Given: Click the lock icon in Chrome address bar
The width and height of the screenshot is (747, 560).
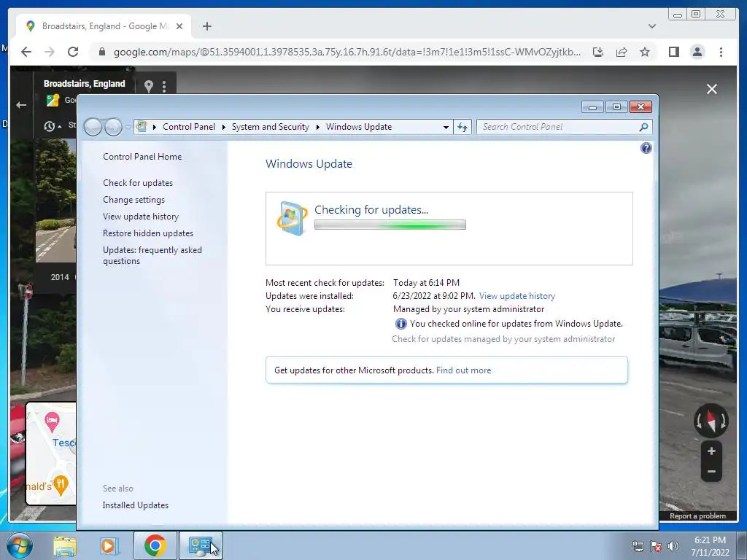Looking at the screenshot, I should [101, 52].
